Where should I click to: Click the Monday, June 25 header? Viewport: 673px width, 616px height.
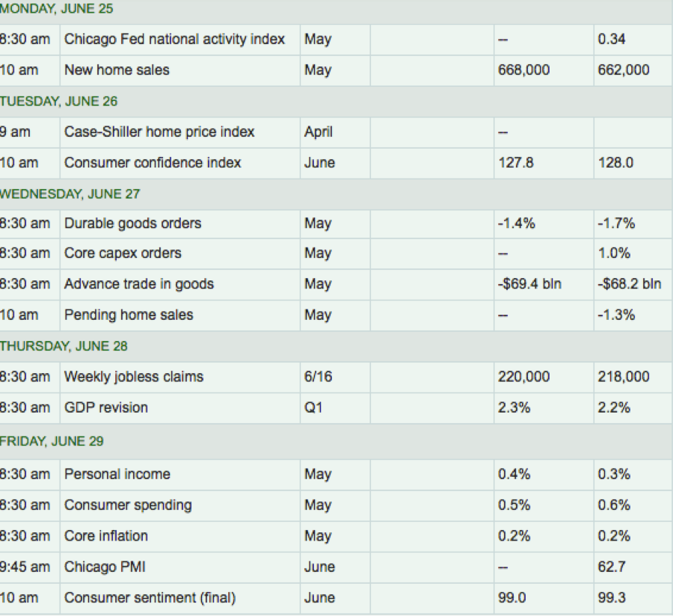(57, 10)
